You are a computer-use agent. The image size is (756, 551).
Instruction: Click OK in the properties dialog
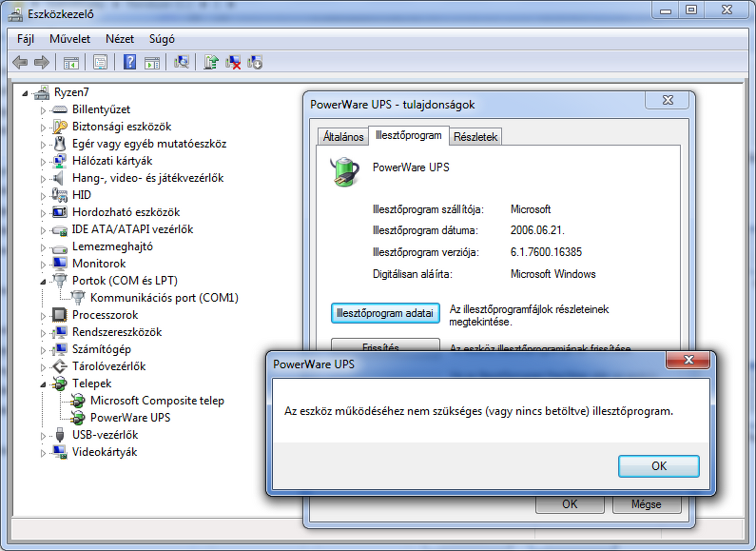click(x=570, y=504)
